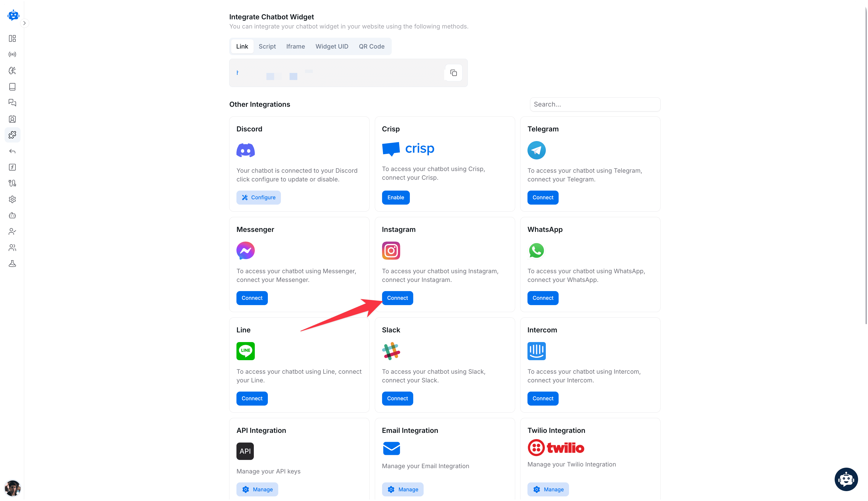Click the Search field for integrations
The image size is (868, 501).
click(x=595, y=104)
